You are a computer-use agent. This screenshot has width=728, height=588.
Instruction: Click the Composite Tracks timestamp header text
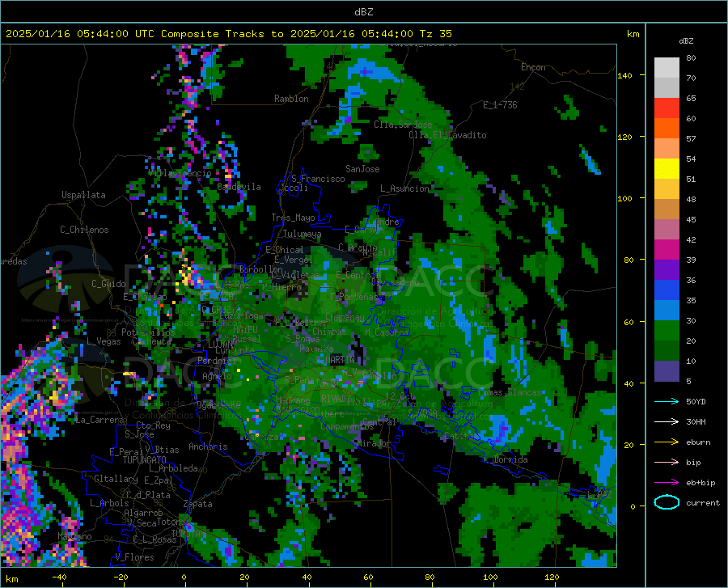[x=229, y=34]
